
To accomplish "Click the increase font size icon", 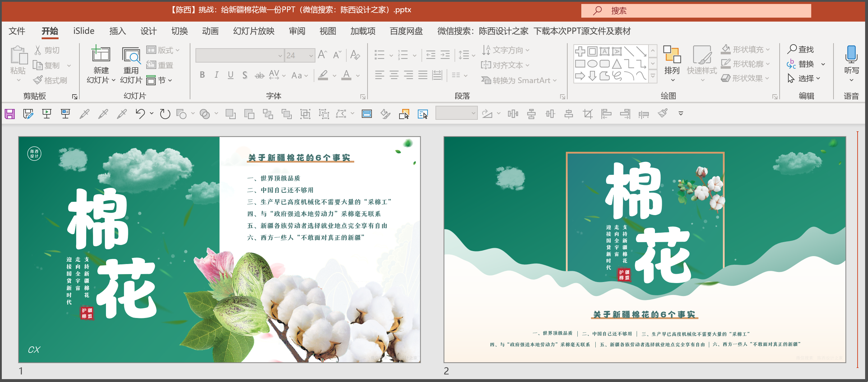I will click(x=323, y=55).
